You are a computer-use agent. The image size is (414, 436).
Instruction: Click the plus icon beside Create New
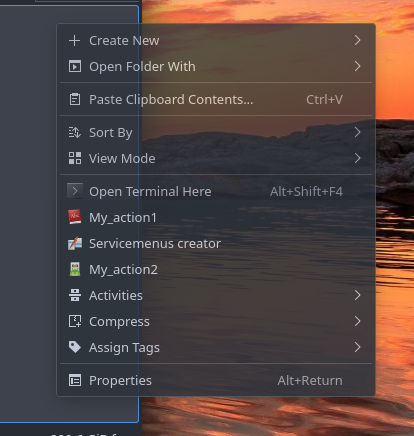click(x=75, y=41)
